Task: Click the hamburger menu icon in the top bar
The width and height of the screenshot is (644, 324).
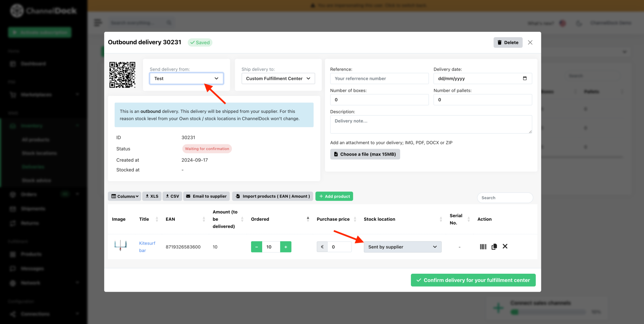Action: [98, 23]
